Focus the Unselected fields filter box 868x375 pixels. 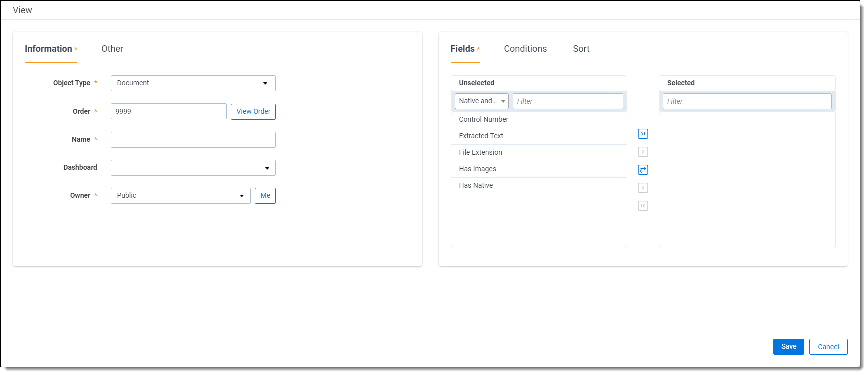pos(567,101)
